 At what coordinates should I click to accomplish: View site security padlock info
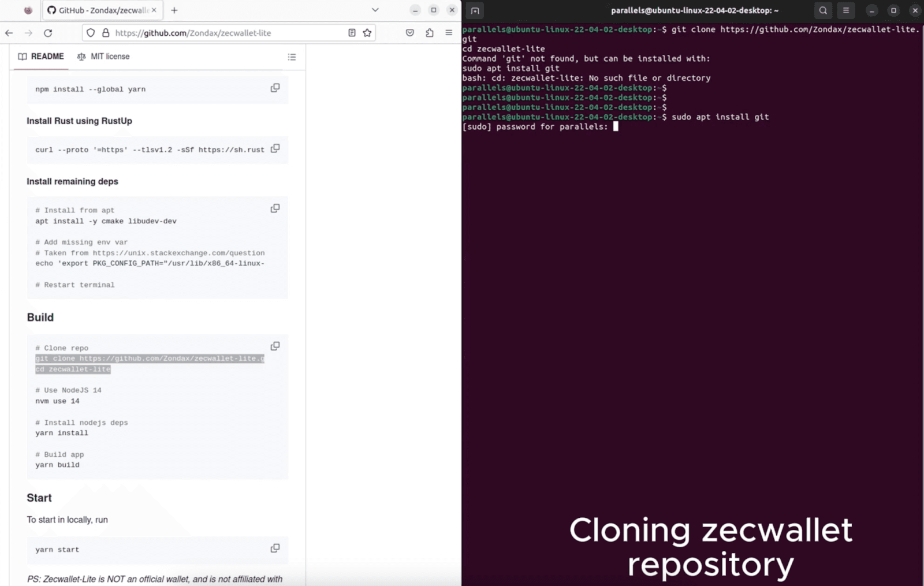[106, 33]
